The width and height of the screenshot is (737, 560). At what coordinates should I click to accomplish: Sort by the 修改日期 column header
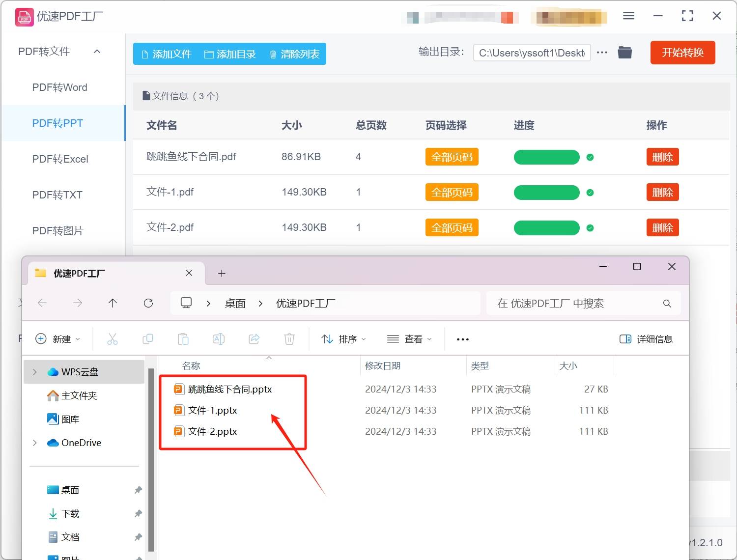tap(383, 365)
